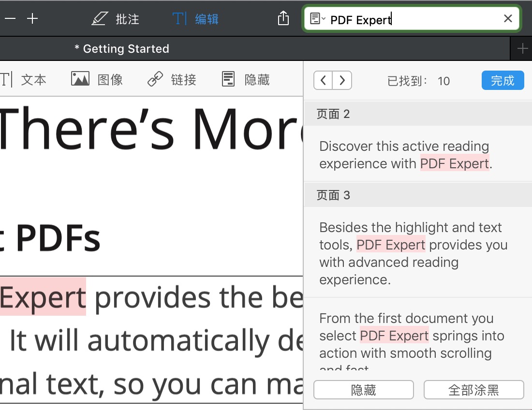Screen dimensions: 532x410
Task: Click the 隐藏 button at panel bottom
Action: 363,390
